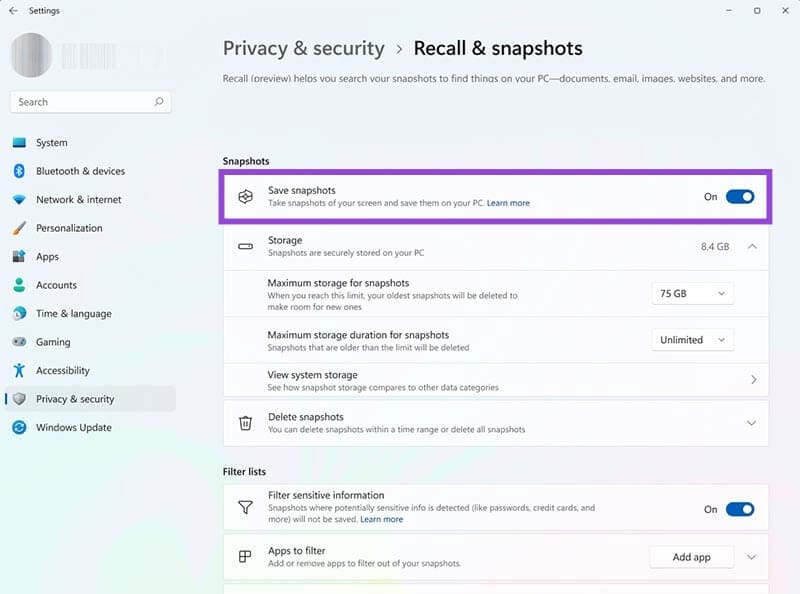
Task: Click the Apps icon in sidebar
Action: pyautogui.click(x=19, y=256)
